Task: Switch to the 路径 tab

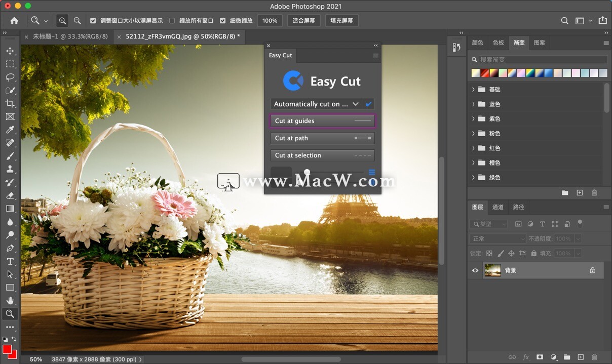Action: (x=519, y=207)
